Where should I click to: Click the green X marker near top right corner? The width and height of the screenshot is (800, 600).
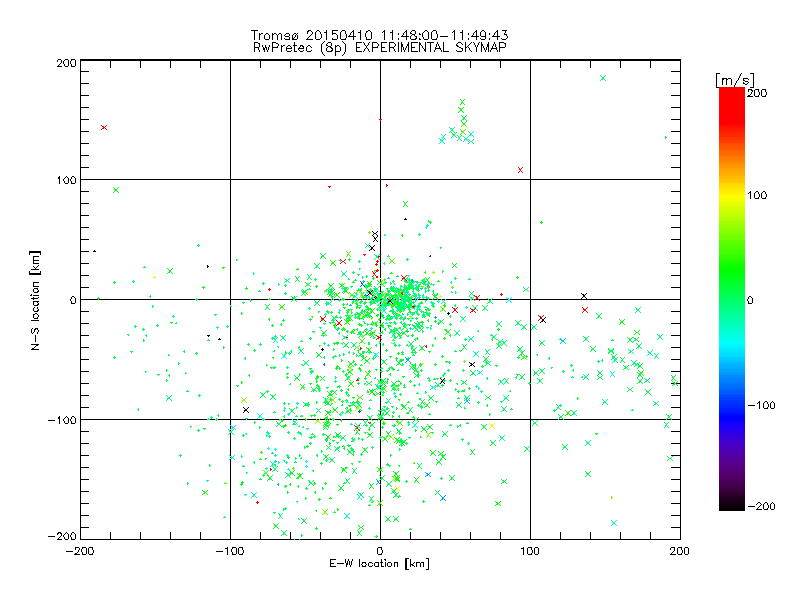coord(603,78)
